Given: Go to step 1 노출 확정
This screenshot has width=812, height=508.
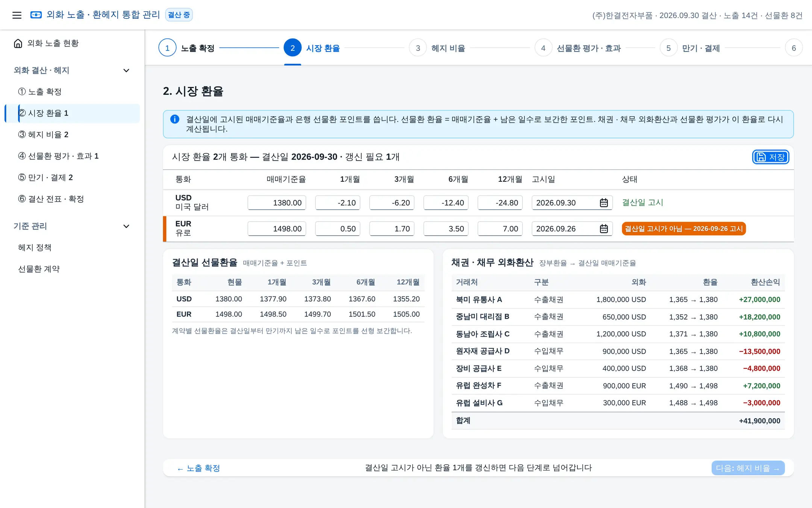Looking at the screenshot, I should point(187,48).
